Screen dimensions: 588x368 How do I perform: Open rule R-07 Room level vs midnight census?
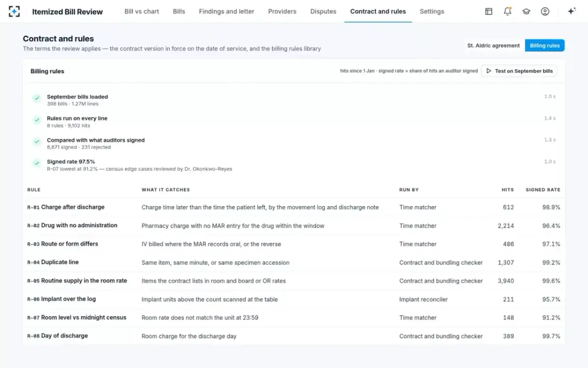76,318
